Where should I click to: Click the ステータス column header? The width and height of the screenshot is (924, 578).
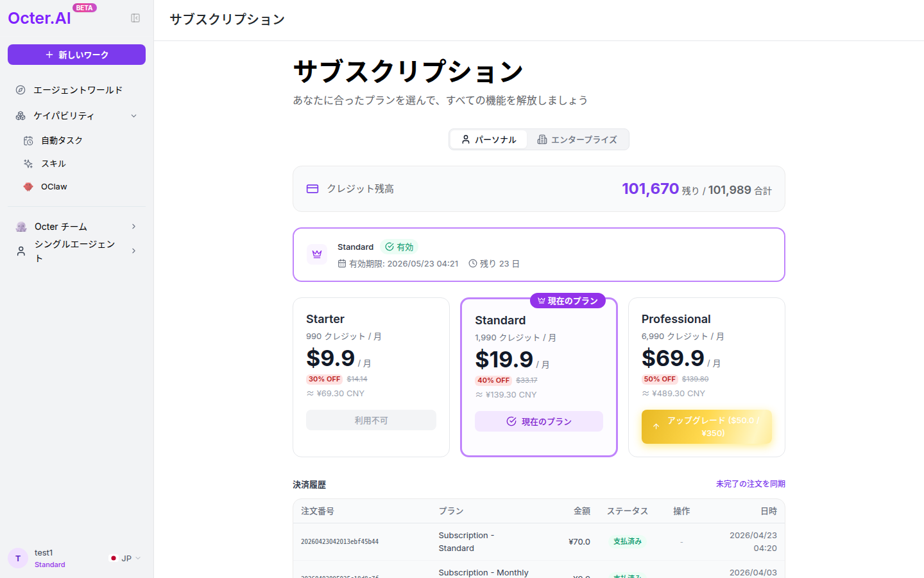click(x=628, y=511)
